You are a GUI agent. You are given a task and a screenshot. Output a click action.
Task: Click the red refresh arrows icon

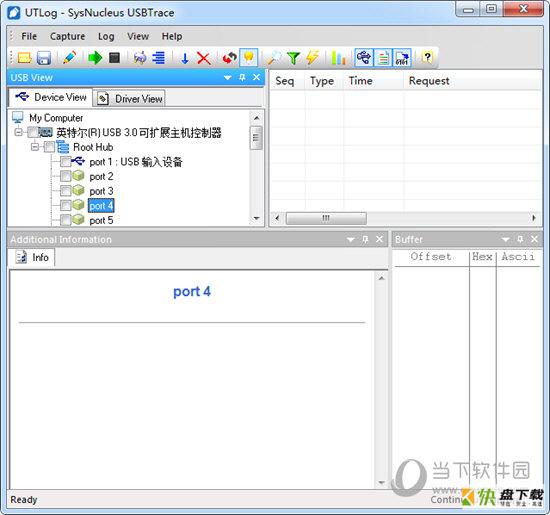229,58
